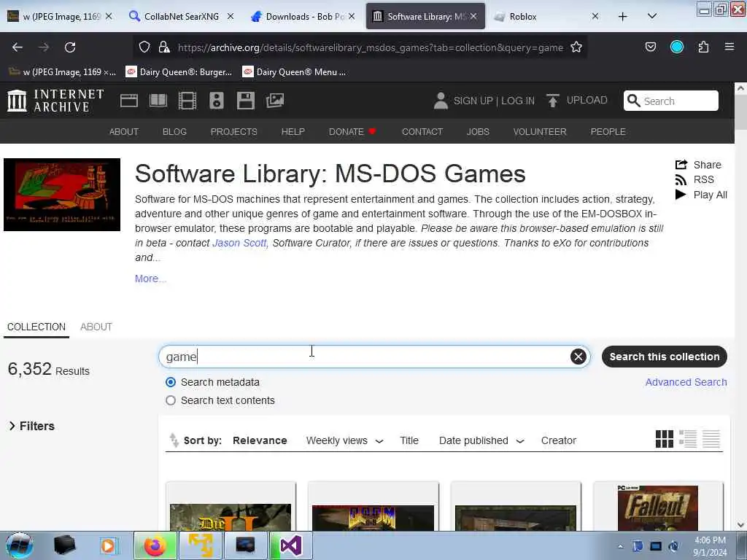Open DONATE in archive nav menu
Image resolution: width=747 pixels, height=560 pixels.
(x=352, y=131)
